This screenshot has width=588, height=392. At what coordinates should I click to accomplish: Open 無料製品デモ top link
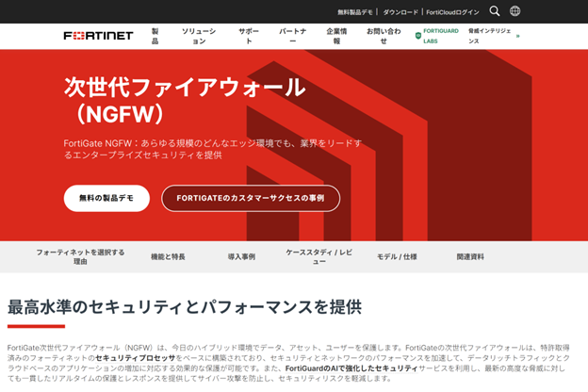[x=354, y=12]
